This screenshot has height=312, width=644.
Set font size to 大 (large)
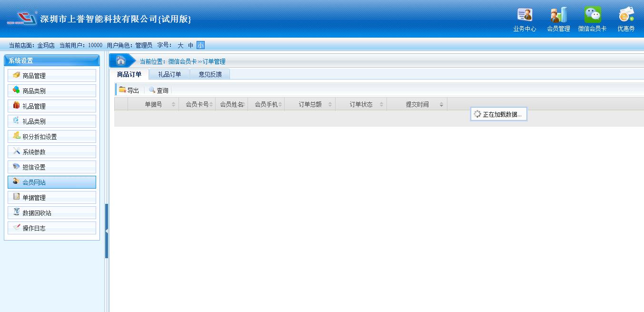180,45
